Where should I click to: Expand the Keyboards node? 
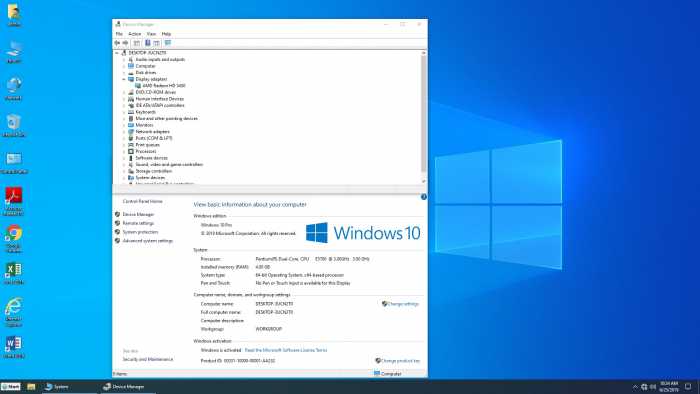click(124, 112)
